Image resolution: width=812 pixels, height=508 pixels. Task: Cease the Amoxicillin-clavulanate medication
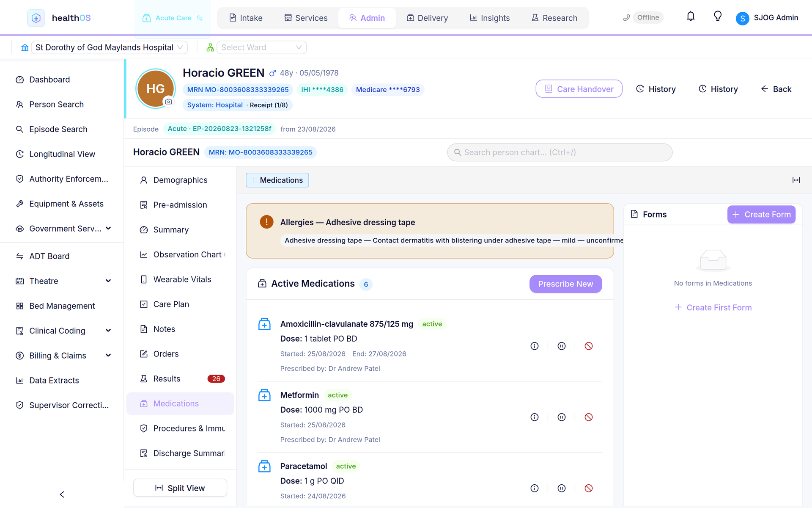click(x=589, y=346)
